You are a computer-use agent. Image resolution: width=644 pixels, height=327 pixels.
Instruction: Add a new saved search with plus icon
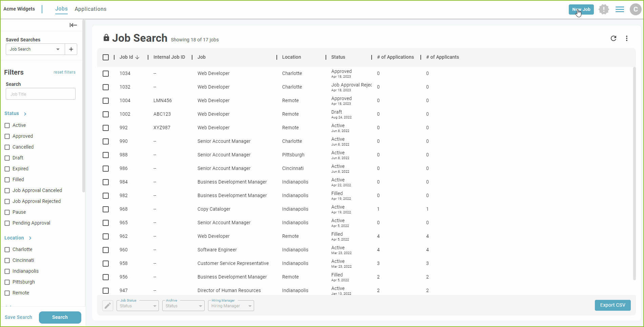click(x=71, y=49)
